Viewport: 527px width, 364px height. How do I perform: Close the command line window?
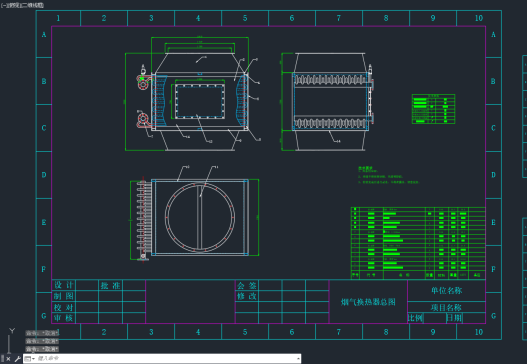coord(8,359)
